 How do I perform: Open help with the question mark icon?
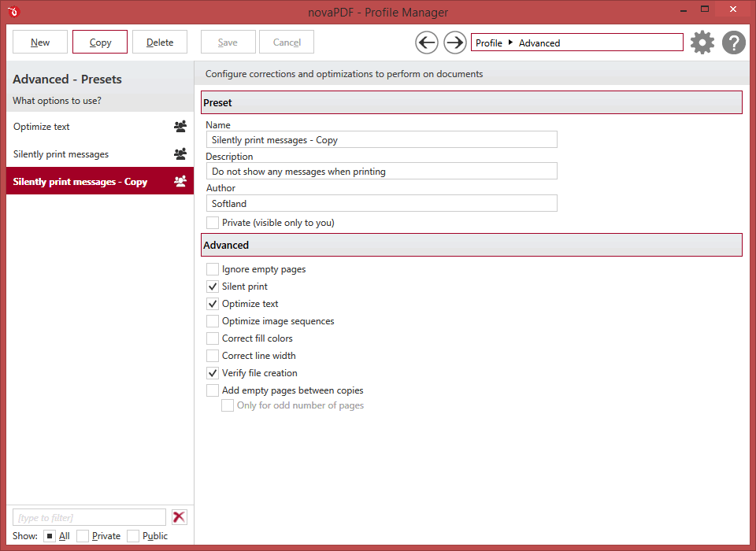click(x=734, y=43)
